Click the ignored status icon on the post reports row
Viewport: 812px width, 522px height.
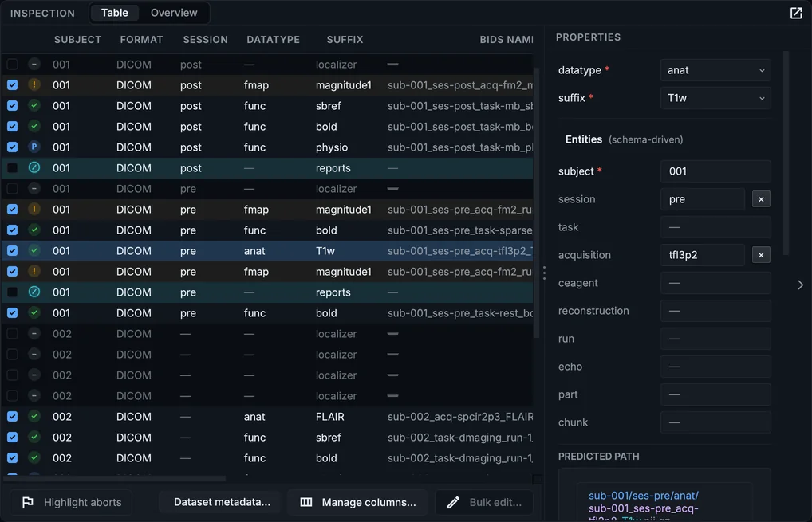pyautogui.click(x=34, y=167)
